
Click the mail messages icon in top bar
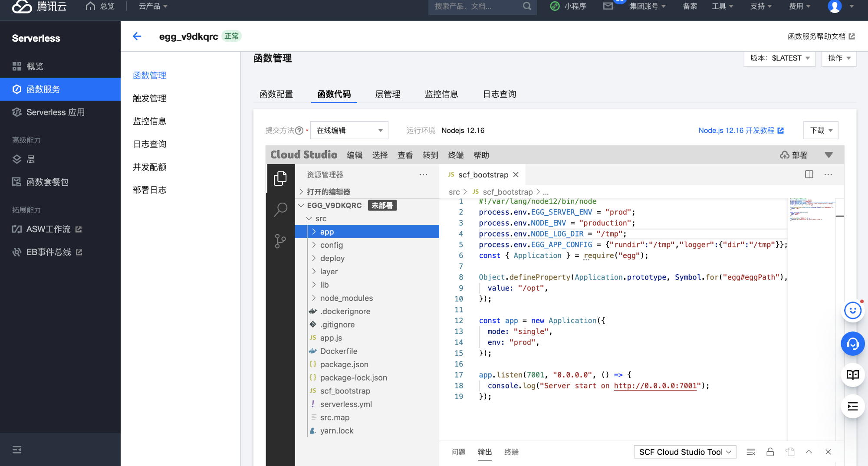[608, 6]
